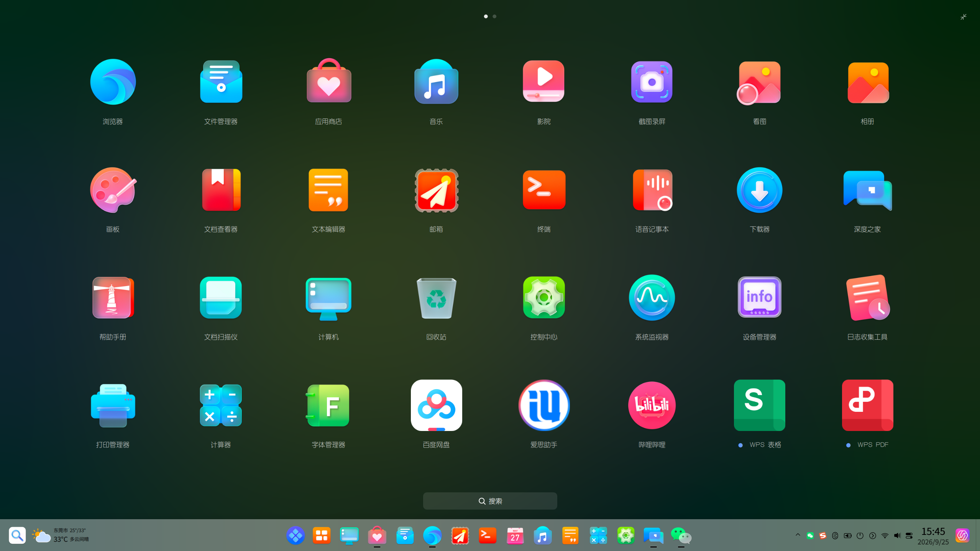Open 设备管理器 device manager
Viewport: 980px width, 551px height.
[x=759, y=297]
